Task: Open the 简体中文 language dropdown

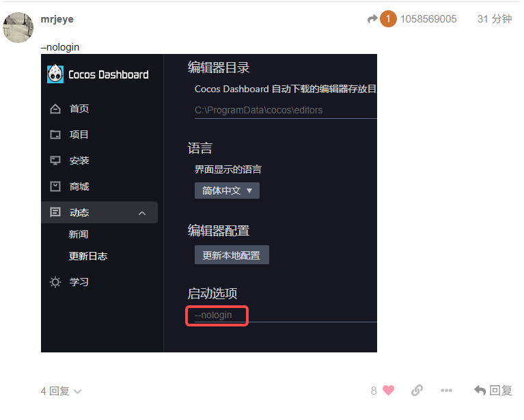Action: (227, 191)
